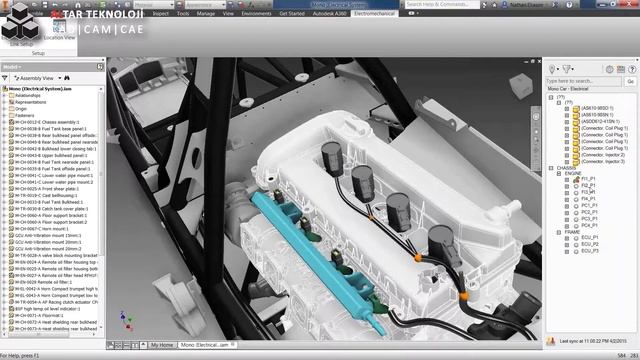Viewport: 640px width, 360px height.
Task: Click the Model browser header dropdown
Action: point(12,67)
